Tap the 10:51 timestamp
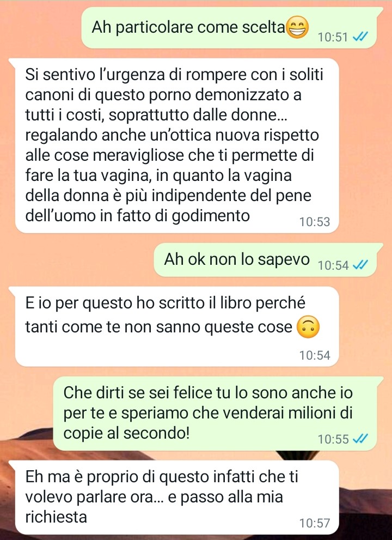 tap(333, 37)
